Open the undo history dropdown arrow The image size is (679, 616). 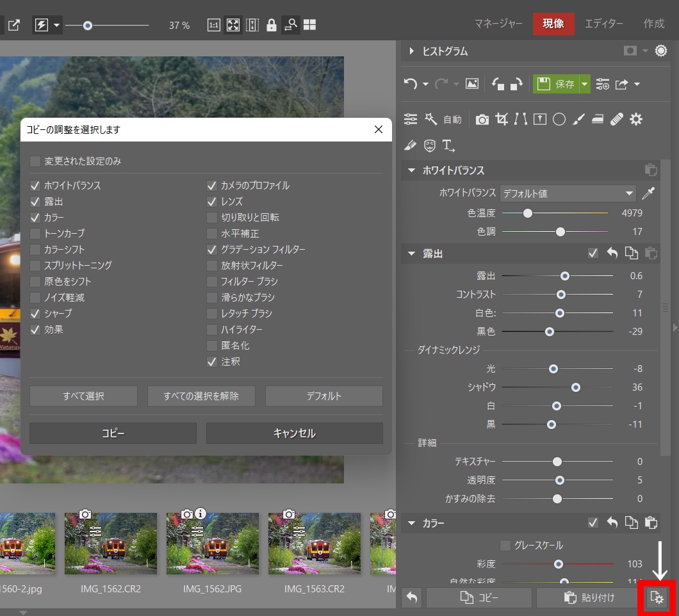click(426, 84)
